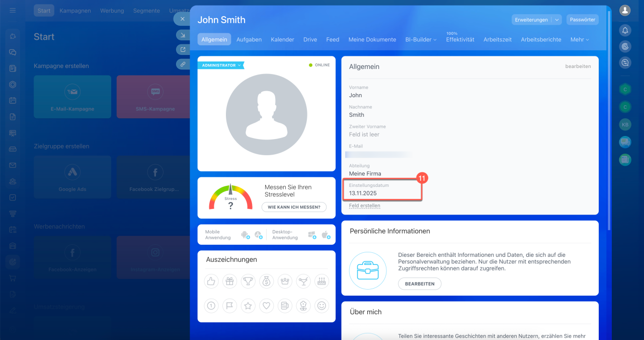Expand the BI-Builder tab dropdown
644x340 pixels.
point(421,39)
